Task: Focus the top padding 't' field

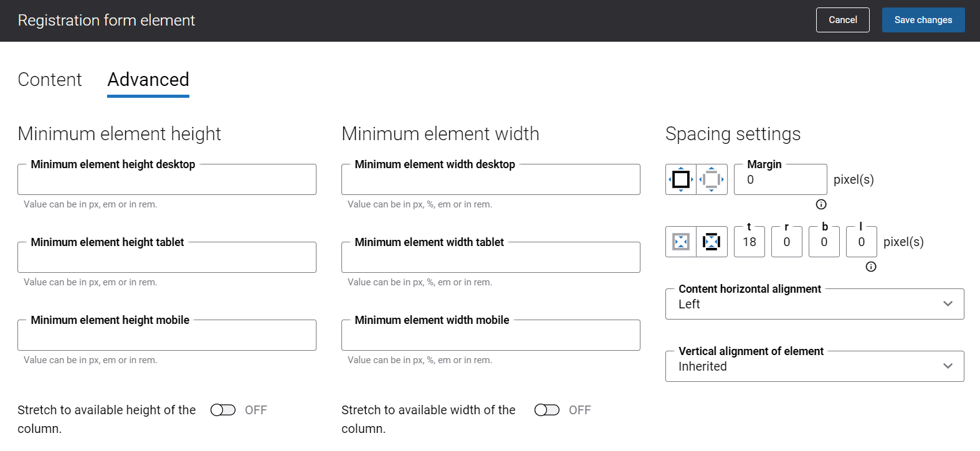Action: tap(749, 242)
